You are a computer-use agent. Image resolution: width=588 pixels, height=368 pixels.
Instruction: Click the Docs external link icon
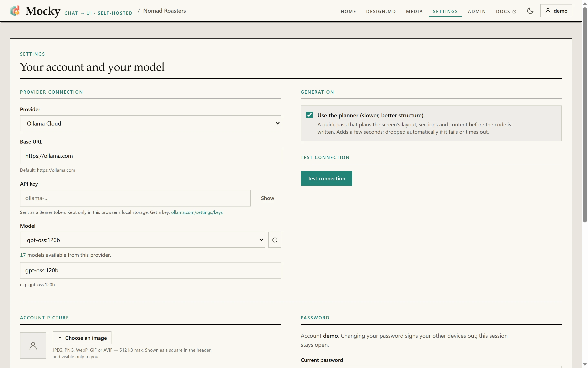(x=514, y=12)
